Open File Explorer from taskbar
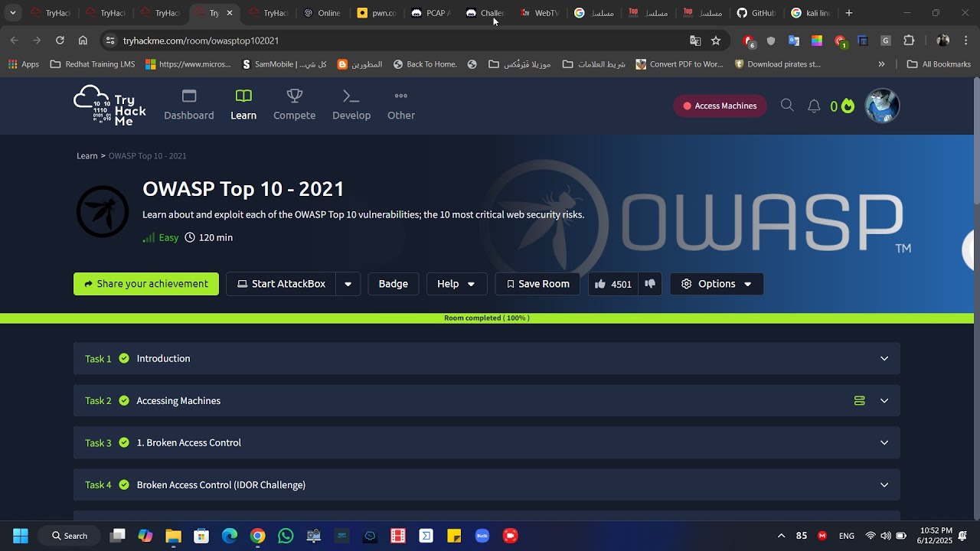Image resolution: width=980 pixels, height=551 pixels. [173, 536]
